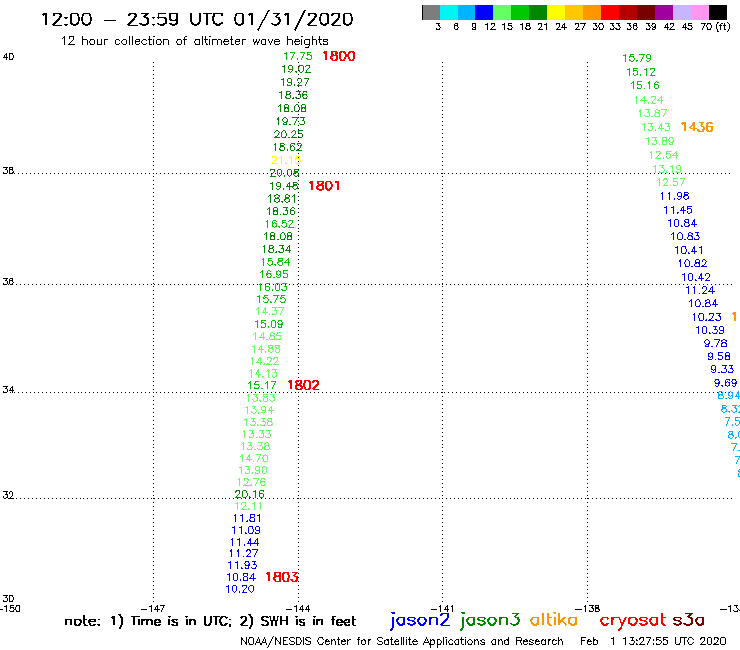Click the 19.02 wave height reading

[296, 69]
